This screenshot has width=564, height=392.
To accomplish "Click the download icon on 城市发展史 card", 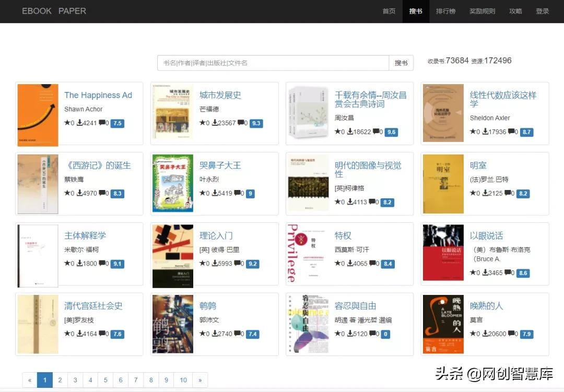I will [x=215, y=123].
